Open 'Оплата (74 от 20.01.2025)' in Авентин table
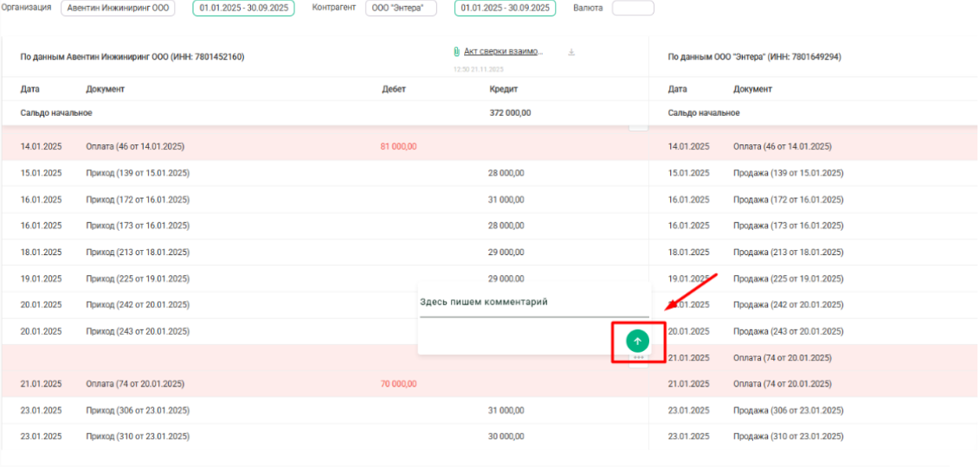Viewport: 980px width, 467px height. pyautogui.click(x=134, y=384)
